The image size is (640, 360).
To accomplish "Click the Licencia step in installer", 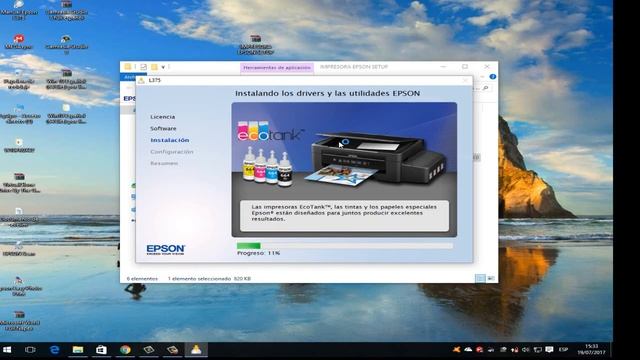I will (162, 117).
